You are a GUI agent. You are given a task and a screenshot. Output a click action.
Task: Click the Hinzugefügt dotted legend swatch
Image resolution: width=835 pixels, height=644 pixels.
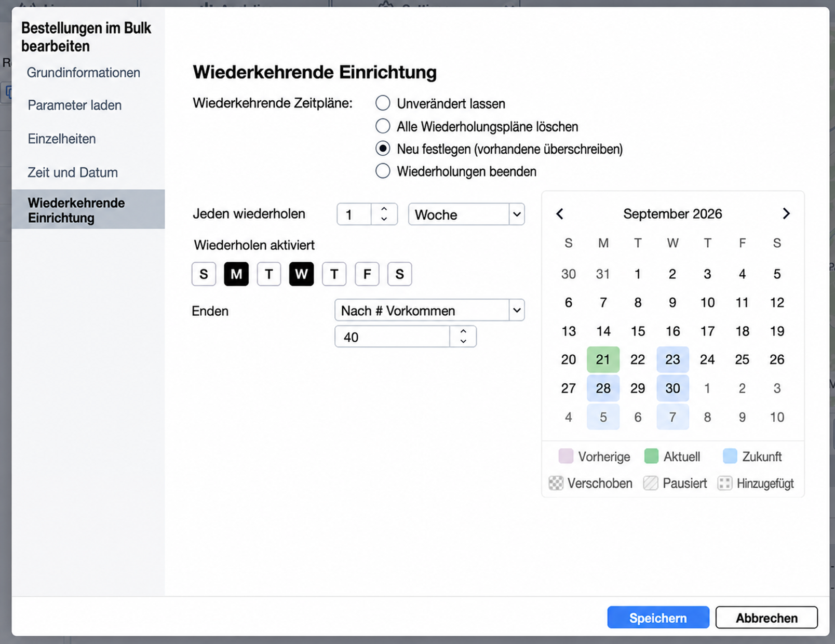click(x=725, y=483)
